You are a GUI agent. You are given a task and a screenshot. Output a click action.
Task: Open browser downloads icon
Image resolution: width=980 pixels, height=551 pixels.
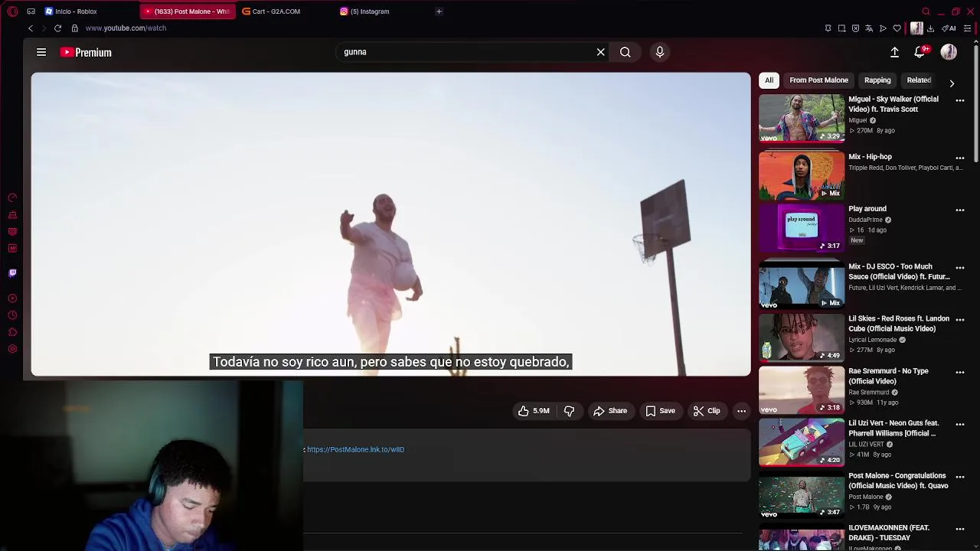(x=930, y=28)
